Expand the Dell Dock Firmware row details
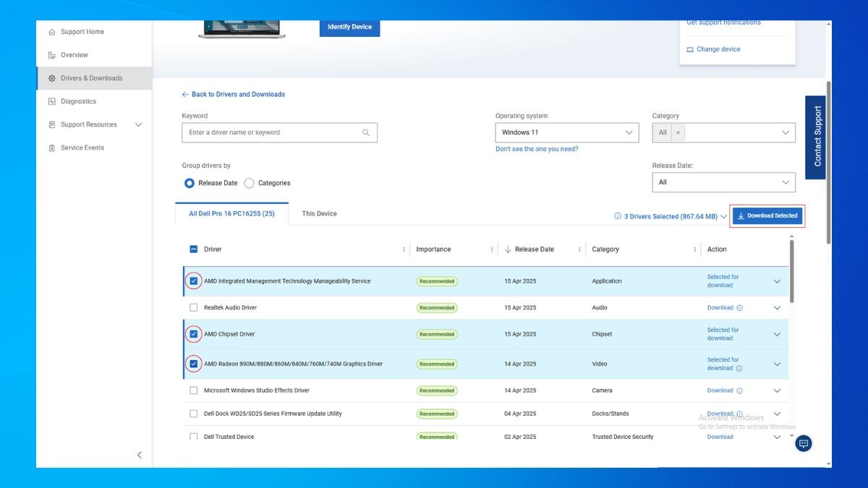Screen dimensions: 868x488 (x=777, y=414)
